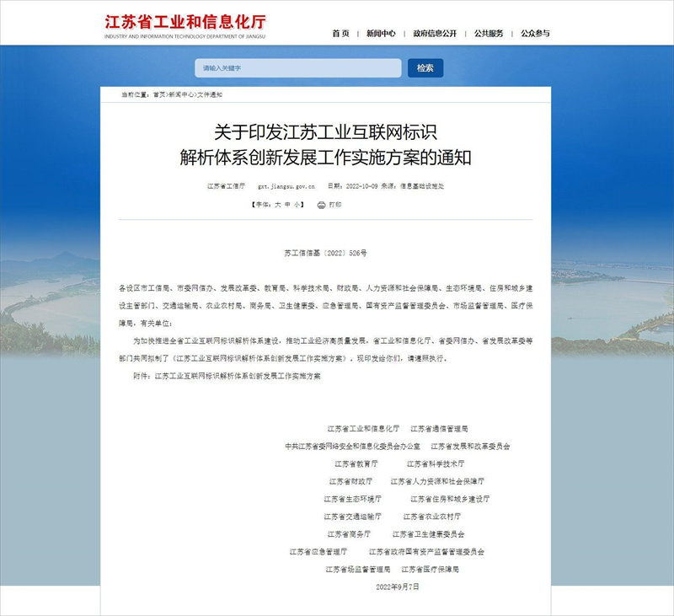Set font size to 中 (medium)

pyautogui.click(x=287, y=205)
